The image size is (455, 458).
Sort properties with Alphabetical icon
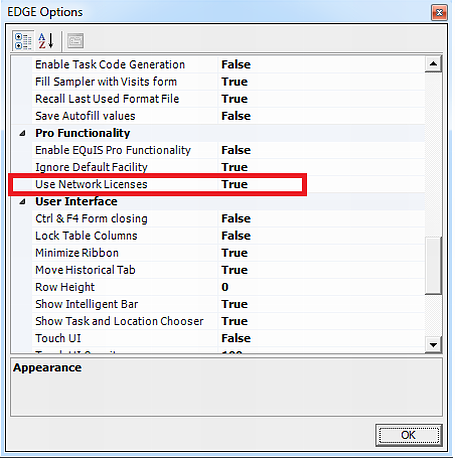click(x=46, y=41)
